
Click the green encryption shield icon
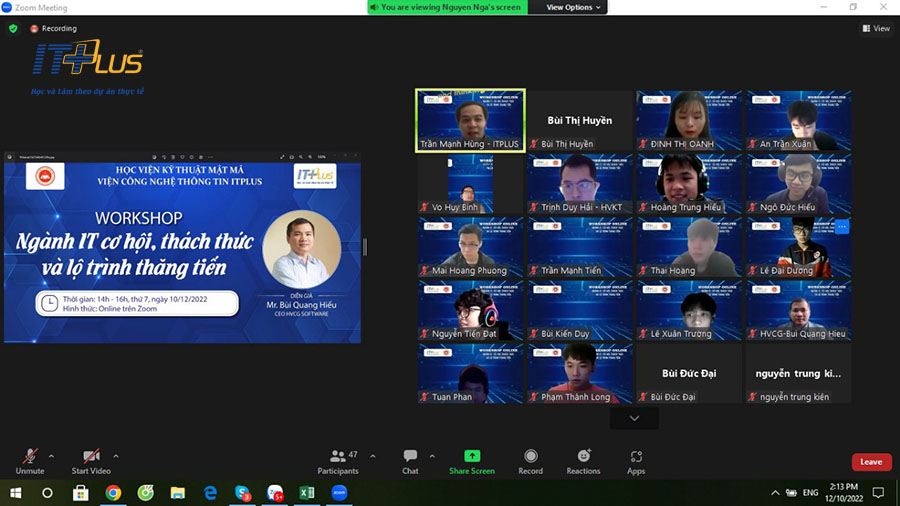(13, 29)
